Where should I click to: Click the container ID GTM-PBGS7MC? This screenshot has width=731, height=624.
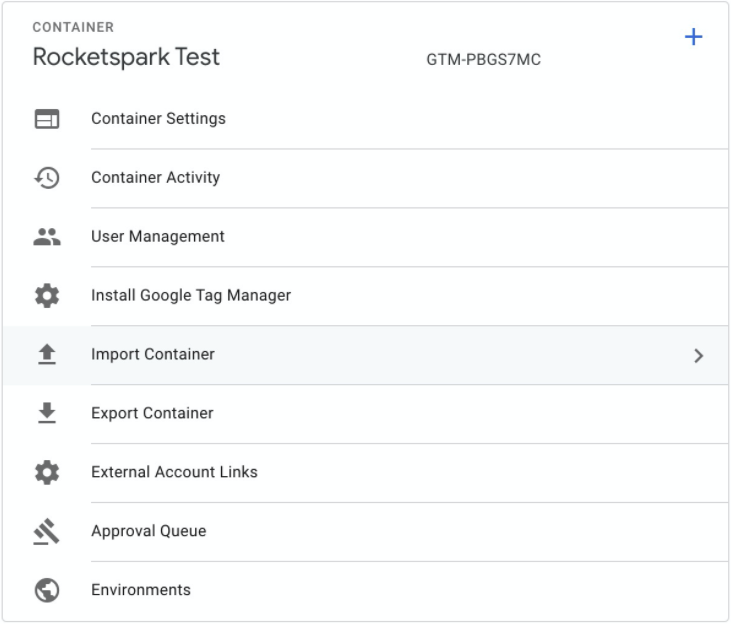[x=483, y=60]
